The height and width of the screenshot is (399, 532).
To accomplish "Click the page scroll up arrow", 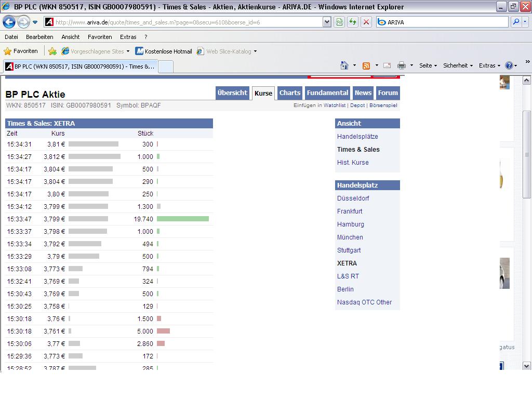I will pyautogui.click(x=526, y=81).
